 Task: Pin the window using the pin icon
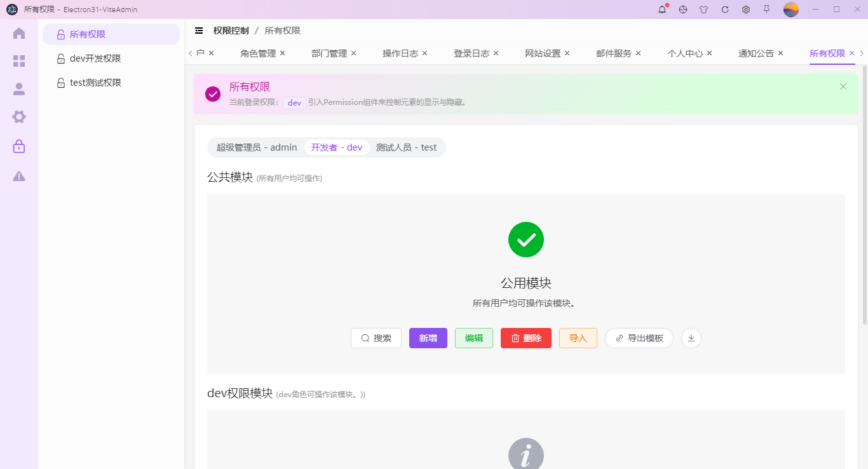(767, 10)
